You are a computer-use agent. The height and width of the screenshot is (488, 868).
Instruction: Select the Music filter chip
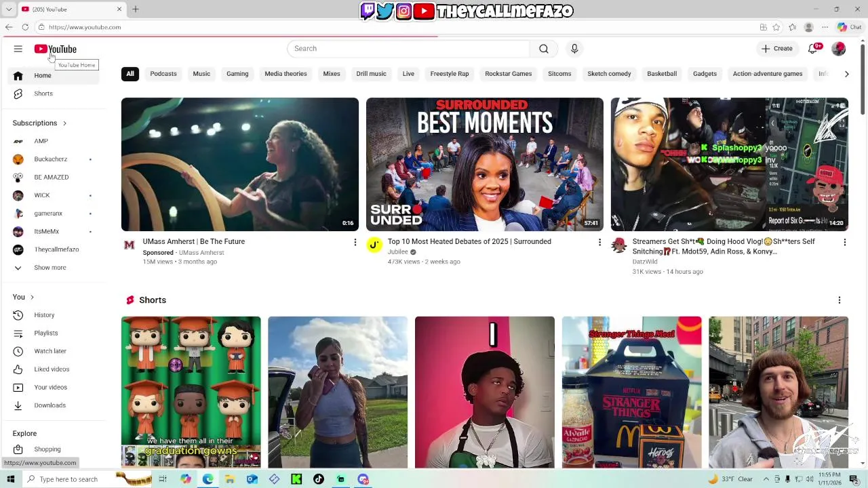[x=201, y=74]
